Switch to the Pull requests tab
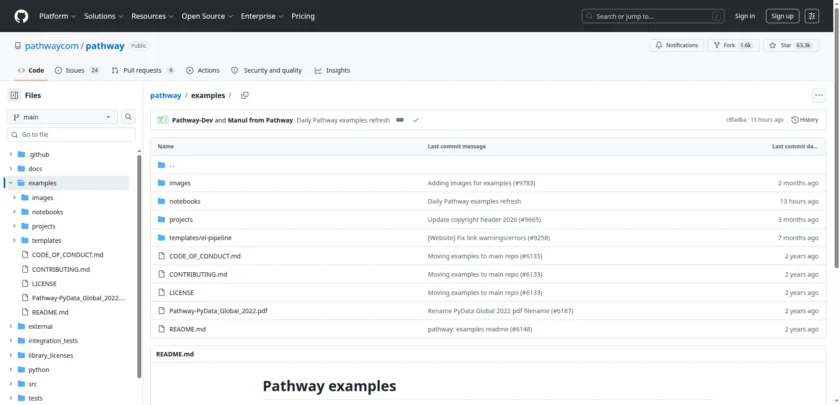The image size is (840, 405). coord(143,70)
